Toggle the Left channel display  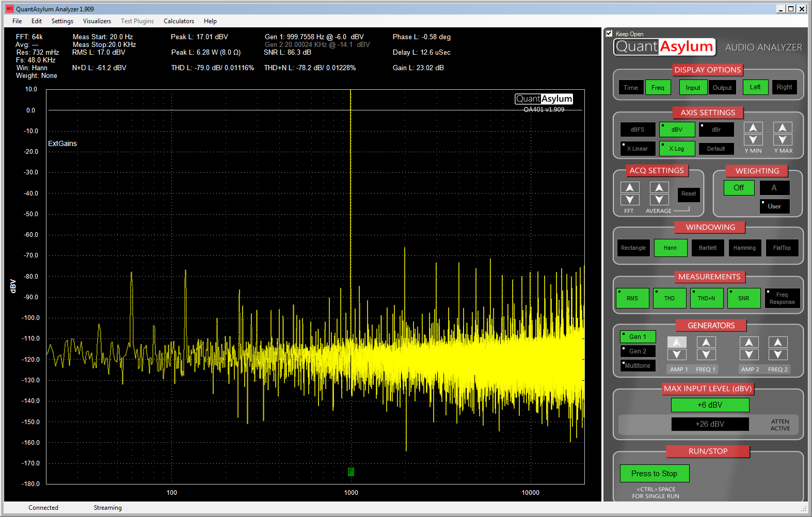coord(755,87)
